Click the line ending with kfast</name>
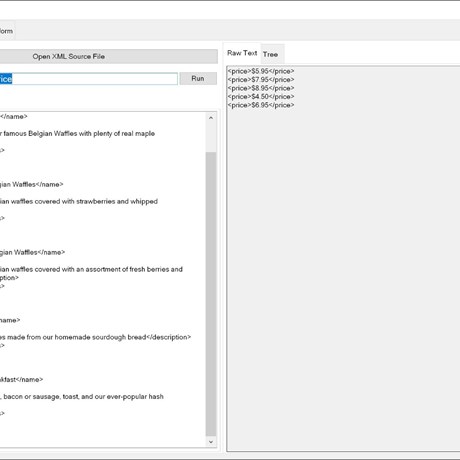The height and width of the screenshot is (460, 460). tap(22, 380)
